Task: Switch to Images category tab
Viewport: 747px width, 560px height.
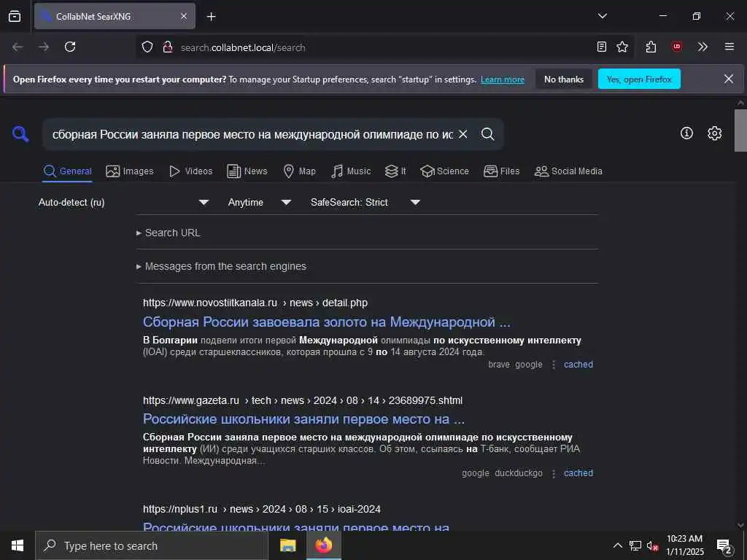Action: pyautogui.click(x=130, y=171)
